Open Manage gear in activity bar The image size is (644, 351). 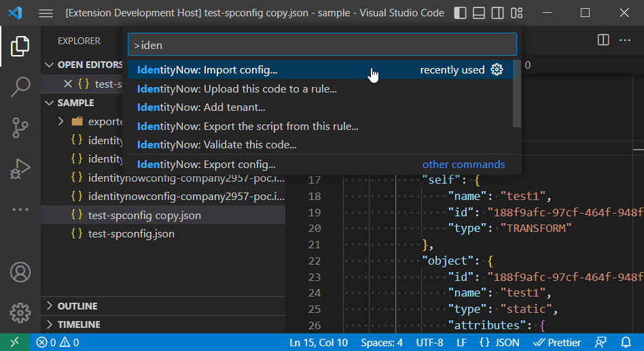coord(20,313)
